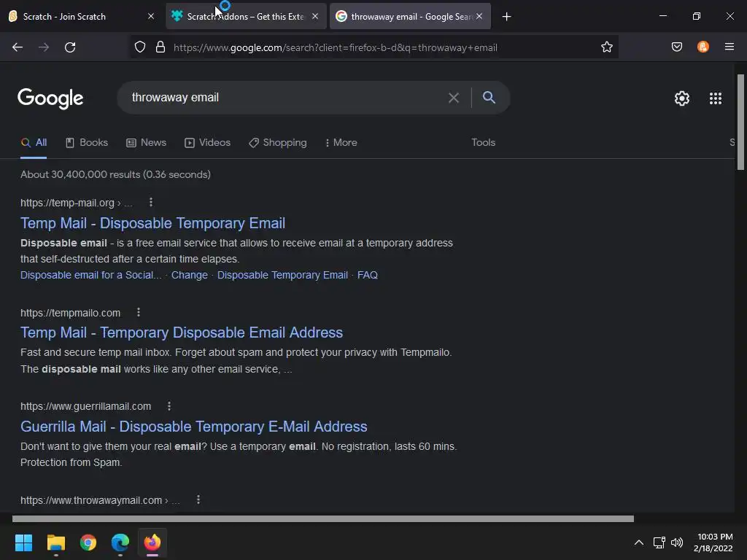747x560 pixels.
Task: Launch Chrome from taskbar
Action: (x=88, y=542)
